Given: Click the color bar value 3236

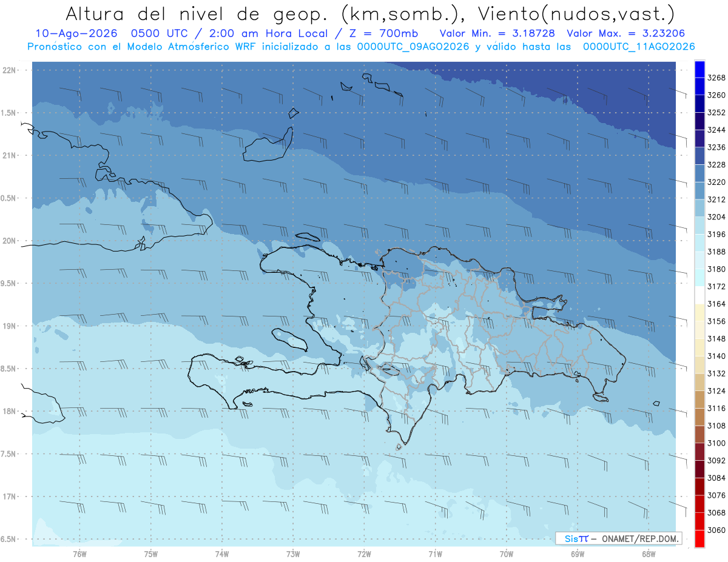Looking at the screenshot, I should [x=716, y=147].
